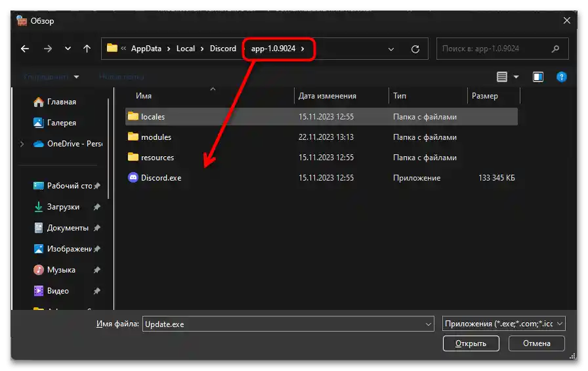
Task: Toggle the preview pane
Action: [x=538, y=77]
